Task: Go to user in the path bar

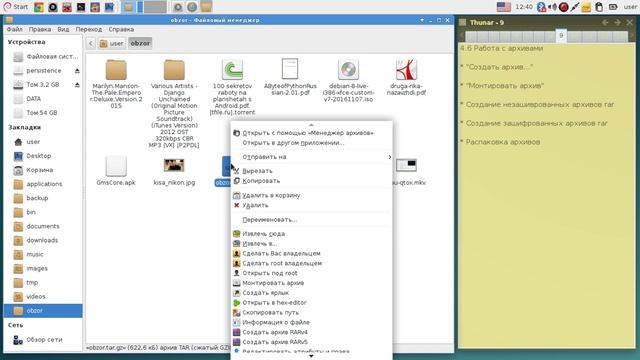Action: tap(112, 43)
